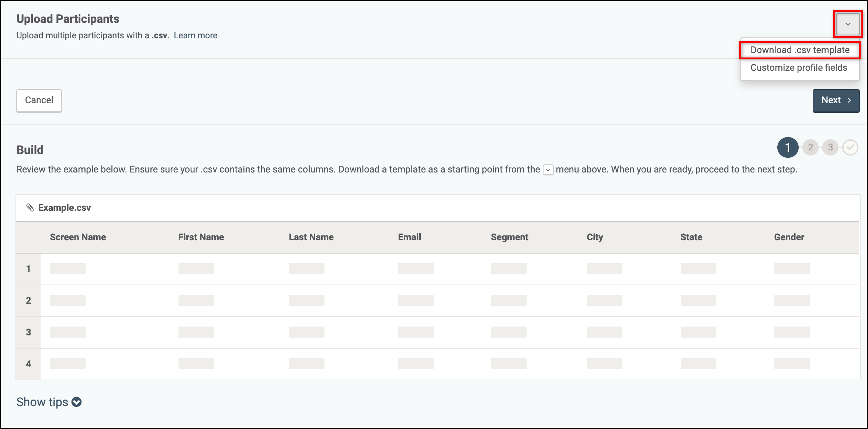Click the Screen Name column header
The height and width of the screenshot is (429, 868).
pos(78,237)
